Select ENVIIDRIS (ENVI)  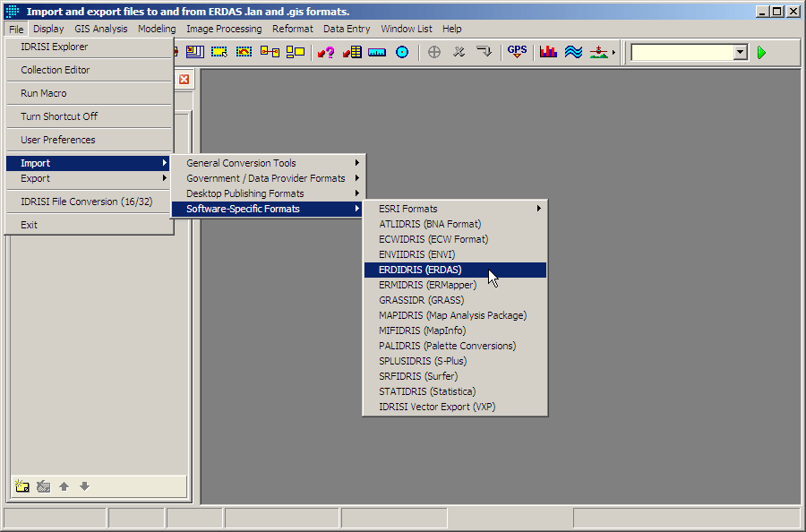point(456,254)
